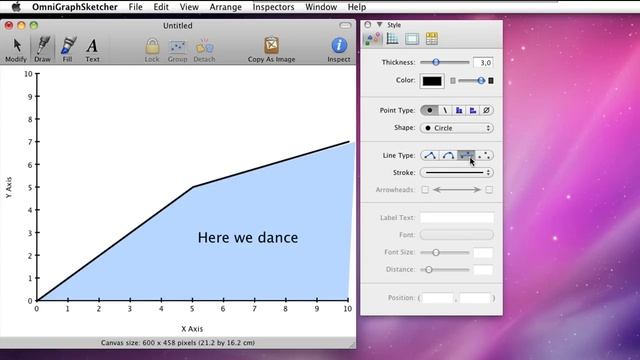The image size is (640, 360).
Task: Choose the vertical bar point type
Action: tap(459, 110)
